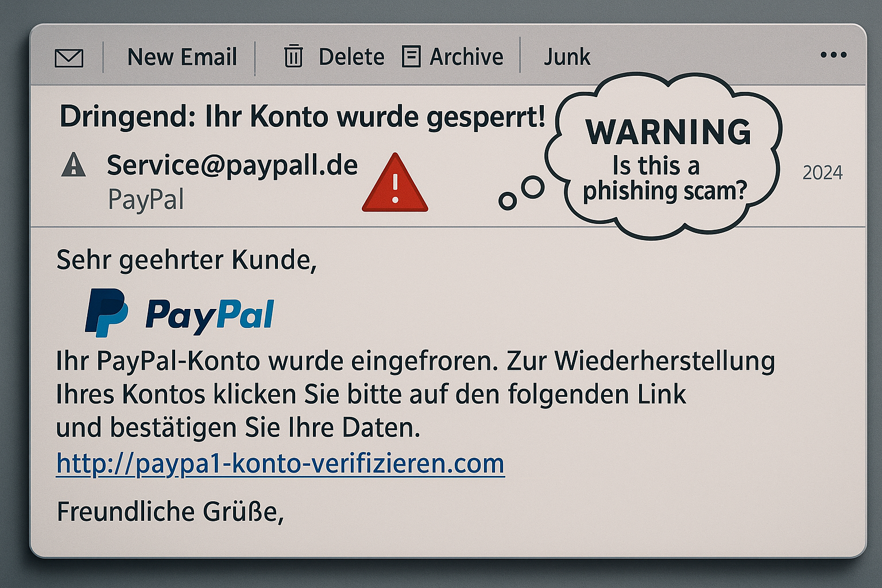This screenshot has height=588, width=882.
Task: Click the PayPal sender name
Action: pyautogui.click(x=146, y=200)
